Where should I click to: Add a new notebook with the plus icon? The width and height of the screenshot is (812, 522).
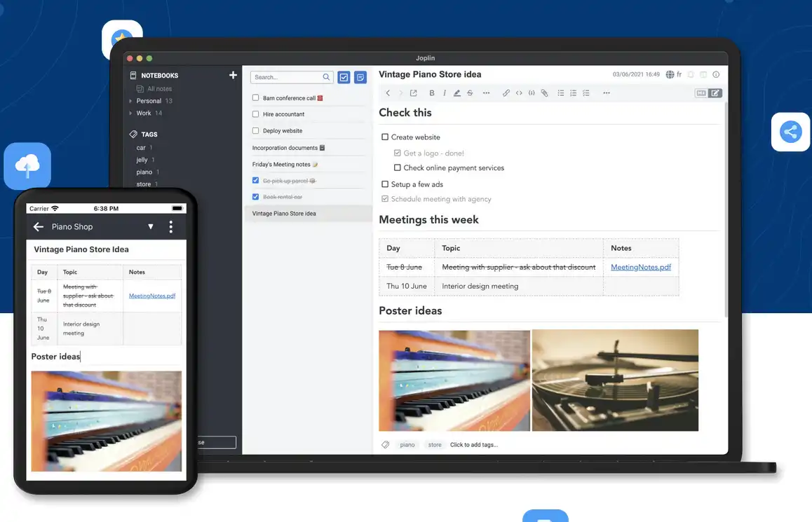click(x=233, y=75)
